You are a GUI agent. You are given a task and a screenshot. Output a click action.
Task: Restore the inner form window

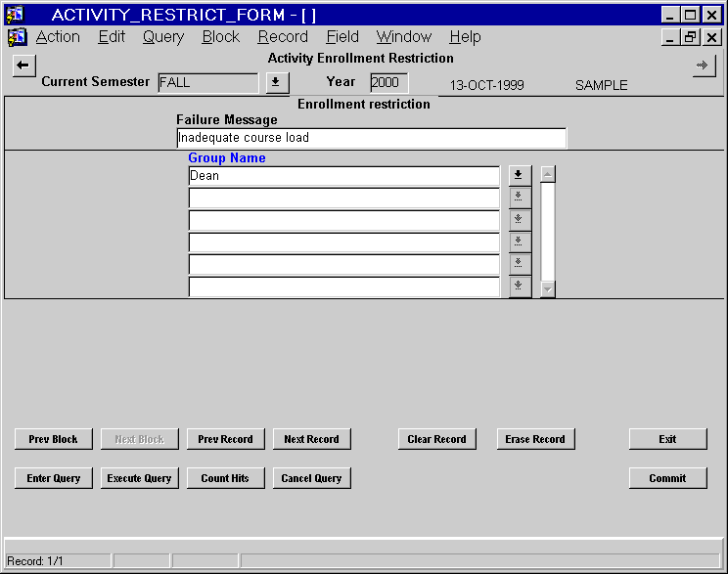[691, 37]
